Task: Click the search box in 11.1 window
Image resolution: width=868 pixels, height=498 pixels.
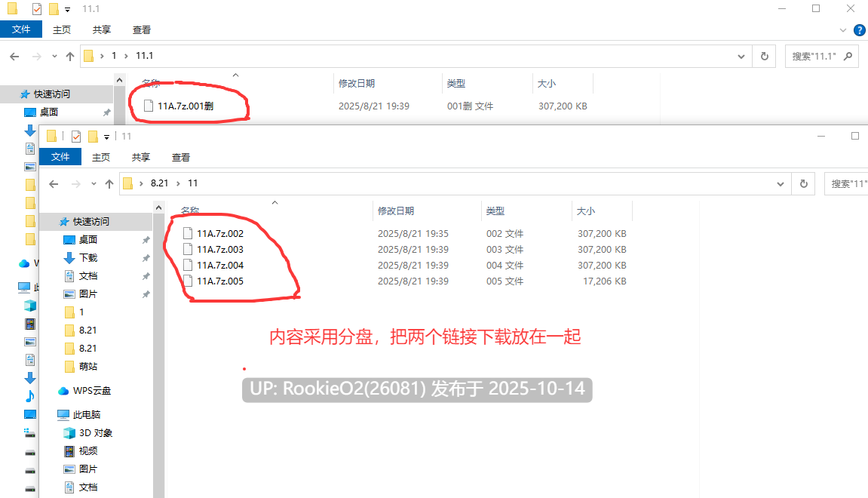Action: [822, 56]
